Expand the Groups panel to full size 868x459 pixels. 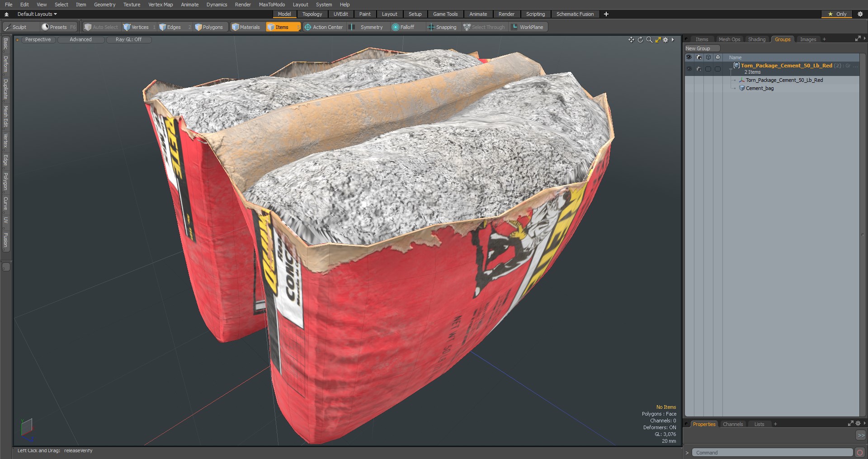click(858, 39)
